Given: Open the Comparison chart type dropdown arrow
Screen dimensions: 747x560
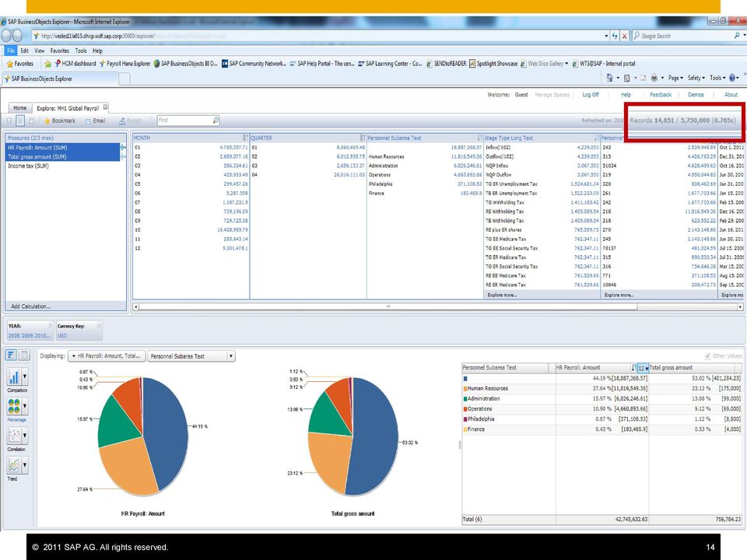Looking at the screenshot, I should coord(25,376).
